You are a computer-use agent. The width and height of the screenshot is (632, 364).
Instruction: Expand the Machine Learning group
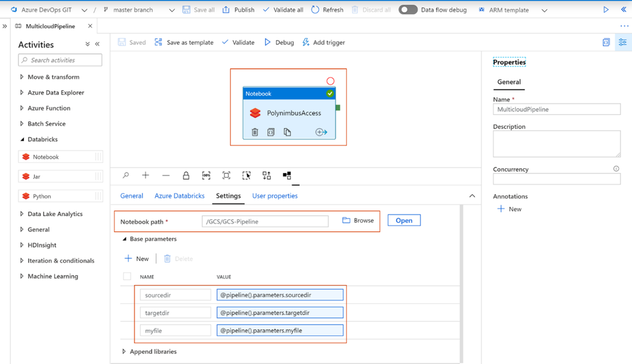[x=22, y=276]
